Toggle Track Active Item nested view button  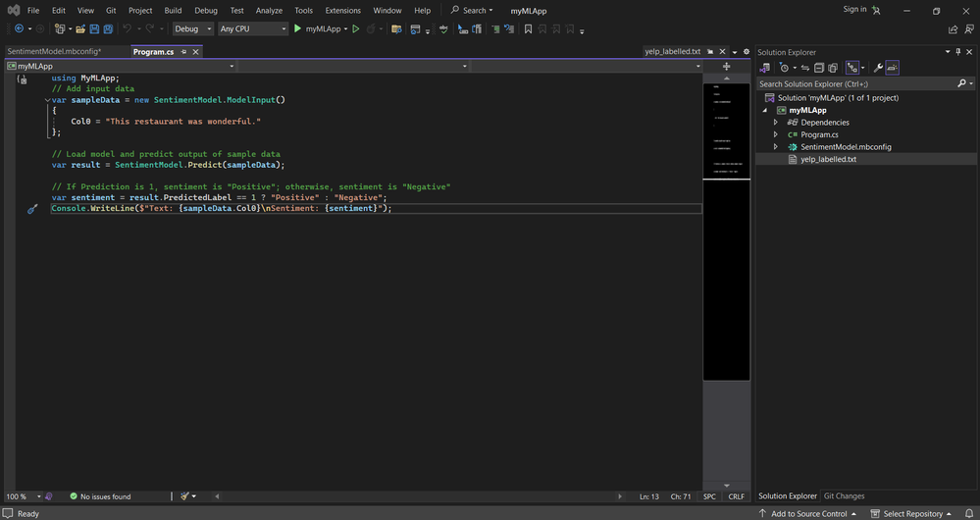click(x=852, y=68)
